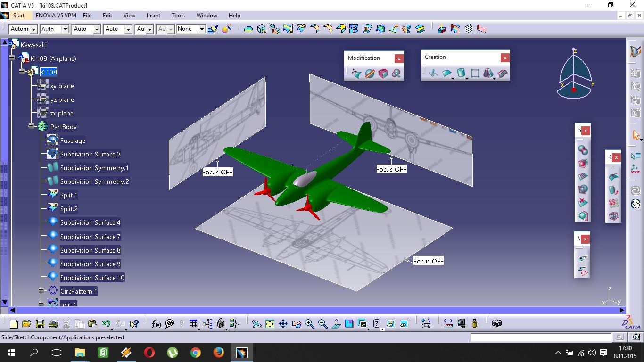The image size is (644, 362).
Task: Click the Design Table grid icon
Action: pos(193,324)
